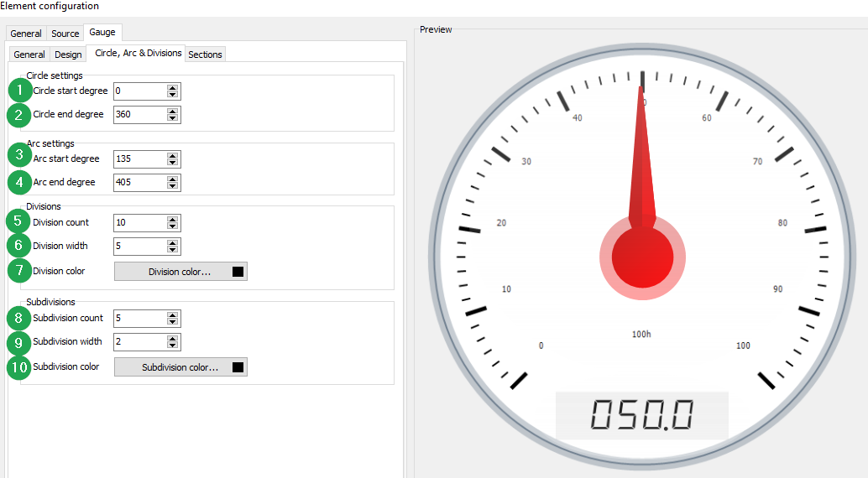Increase Division count with up arrow
Image resolution: width=868 pixels, height=478 pixels.
[172, 219]
